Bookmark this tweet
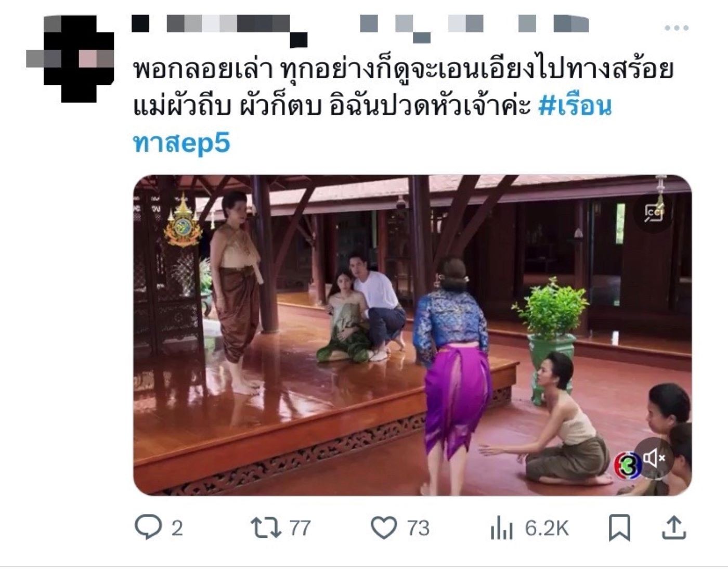 pyautogui.click(x=619, y=527)
